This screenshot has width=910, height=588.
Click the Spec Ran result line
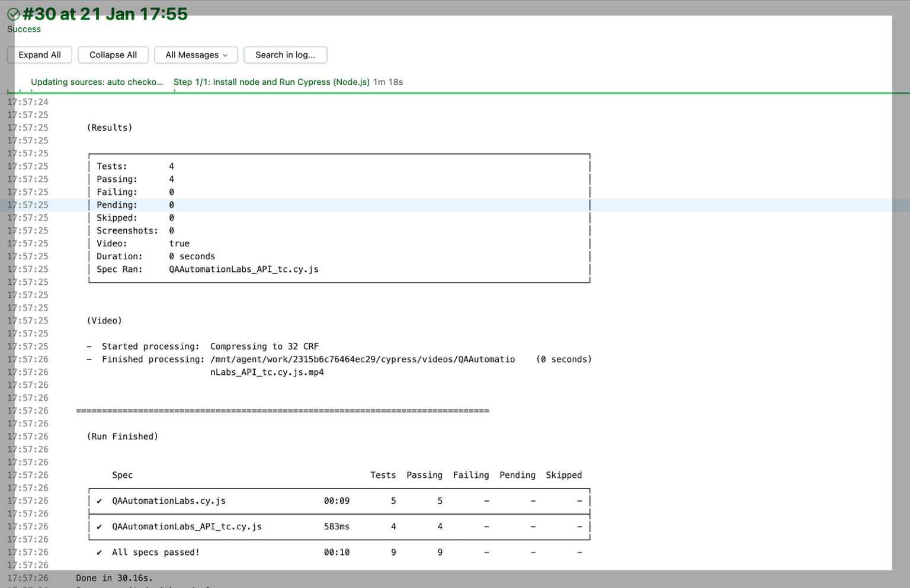click(x=207, y=269)
